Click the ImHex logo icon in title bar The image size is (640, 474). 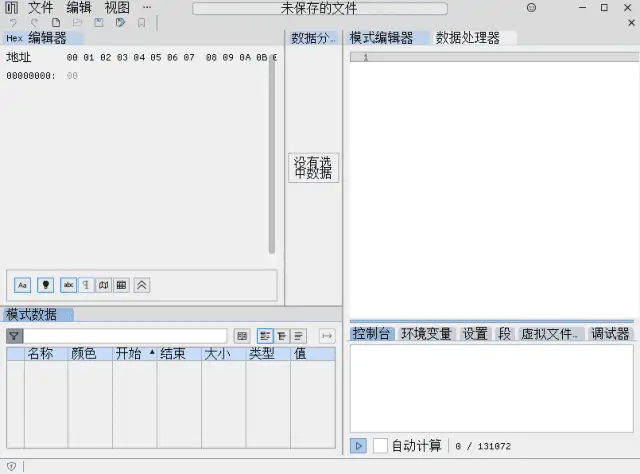click(x=12, y=7)
